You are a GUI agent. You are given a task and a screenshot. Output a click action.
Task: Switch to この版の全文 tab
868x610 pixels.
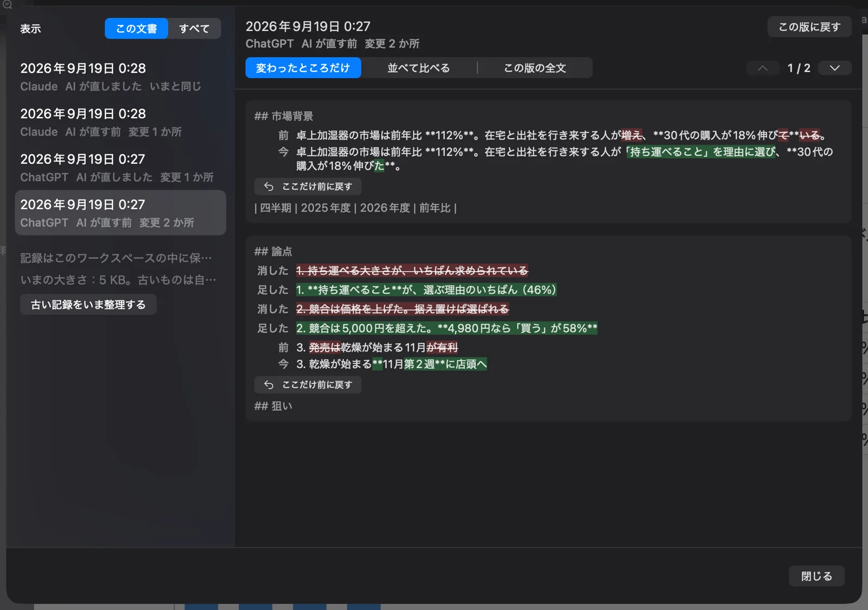point(535,68)
